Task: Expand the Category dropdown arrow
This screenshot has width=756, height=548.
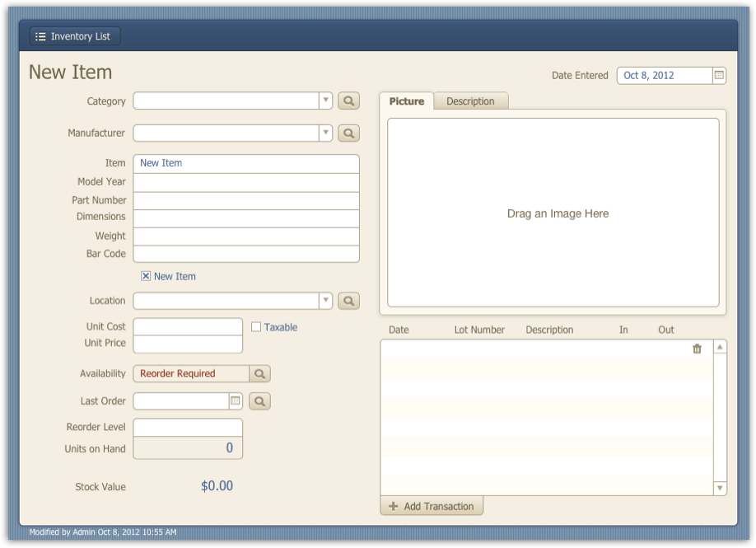Action: point(325,101)
